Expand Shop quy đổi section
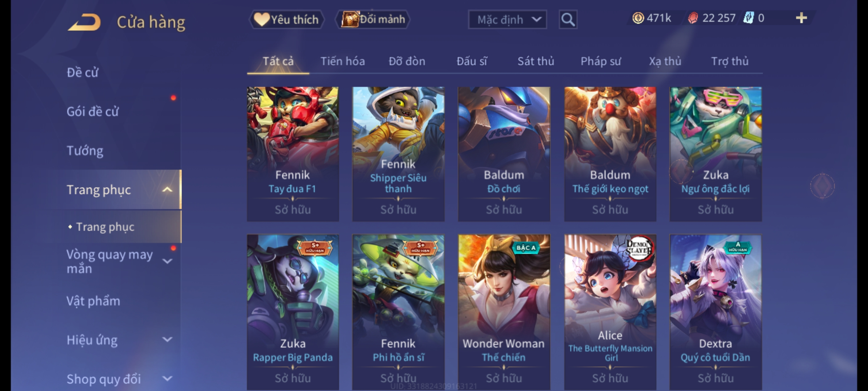Image resolution: width=868 pixels, height=391 pixels. pos(167,379)
